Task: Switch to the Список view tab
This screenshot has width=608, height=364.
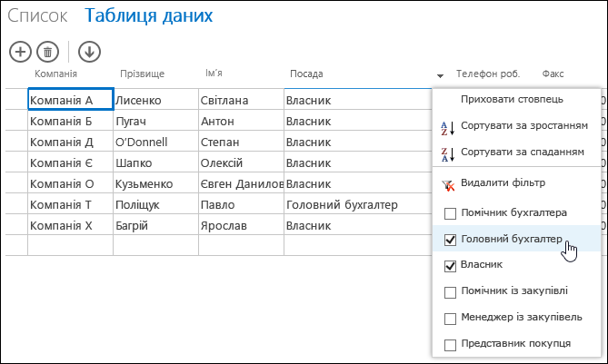Action: (x=37, y=15)
